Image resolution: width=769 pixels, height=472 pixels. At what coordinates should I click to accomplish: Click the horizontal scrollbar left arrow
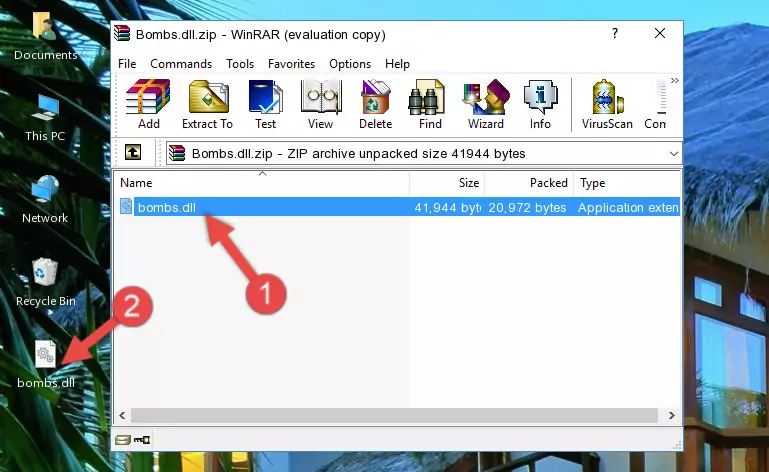pos(123,416)
